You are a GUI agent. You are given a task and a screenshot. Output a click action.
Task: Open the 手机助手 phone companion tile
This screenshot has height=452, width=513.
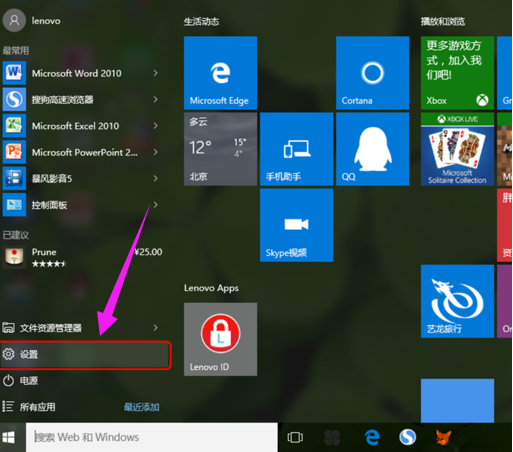tap(296, 149)
